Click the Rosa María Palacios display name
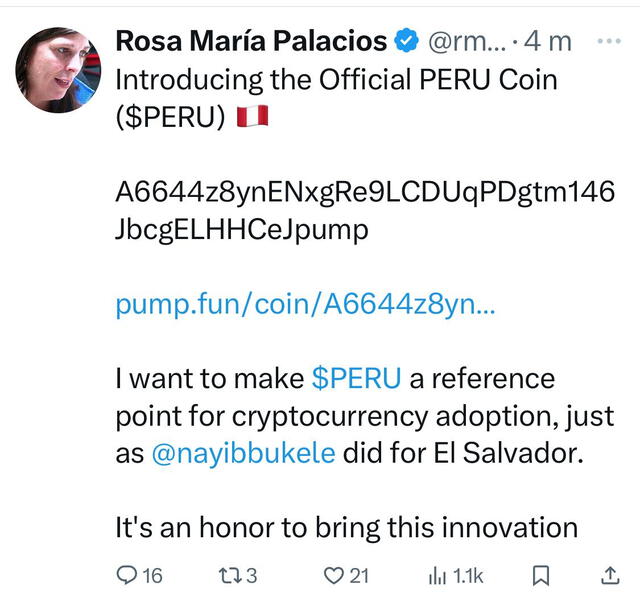This screenshot has height=600, width=640. click(x=251, y=42)
